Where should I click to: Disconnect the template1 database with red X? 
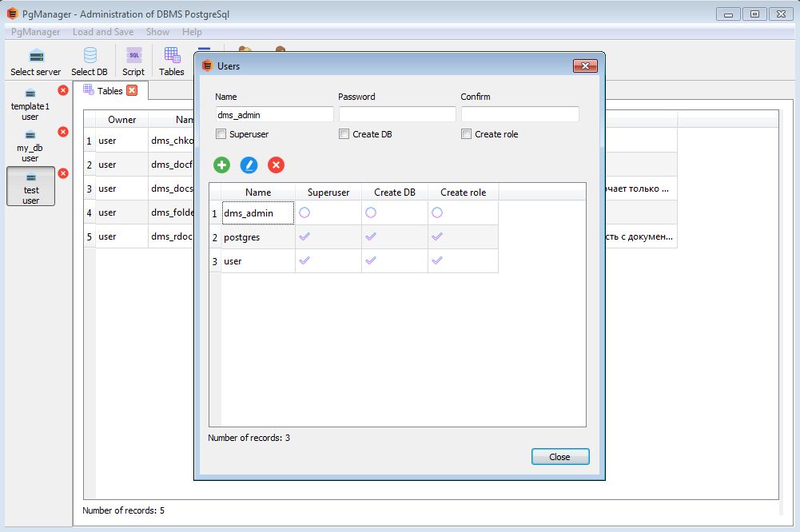click(x=63, y=91)
